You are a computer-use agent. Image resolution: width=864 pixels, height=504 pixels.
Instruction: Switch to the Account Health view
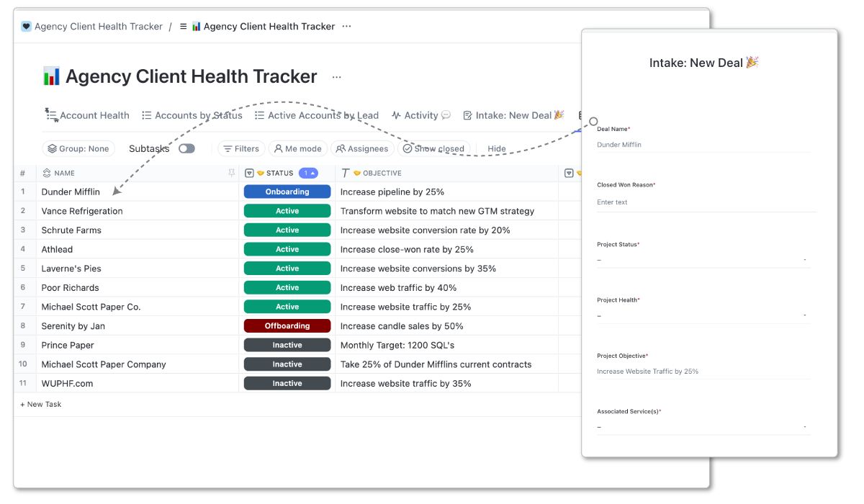(86, 115)
